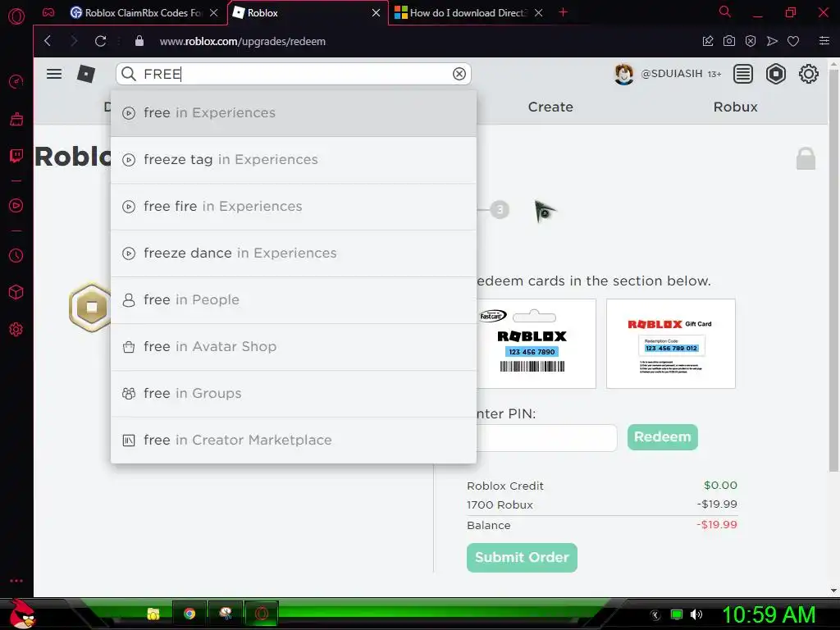Select 'freeze dance in Experiences' suggestion
Image resolution: width=840 pixels, height=630 pixels.
point(294,253)
